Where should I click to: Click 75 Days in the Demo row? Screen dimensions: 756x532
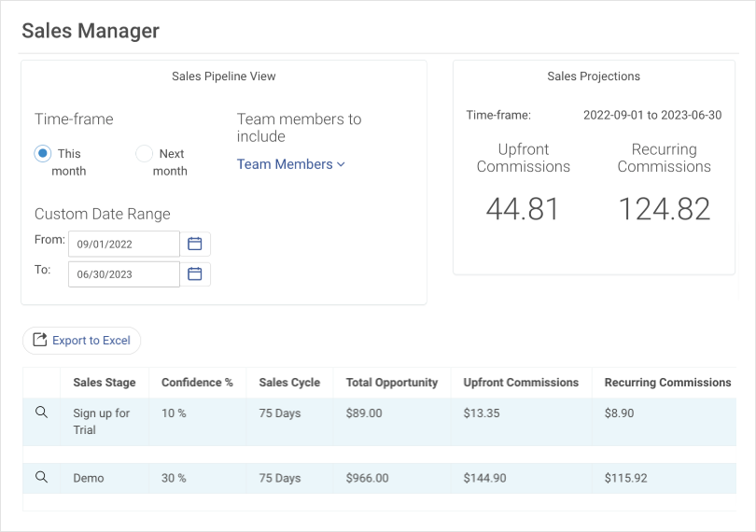click(x=280, y=478)
